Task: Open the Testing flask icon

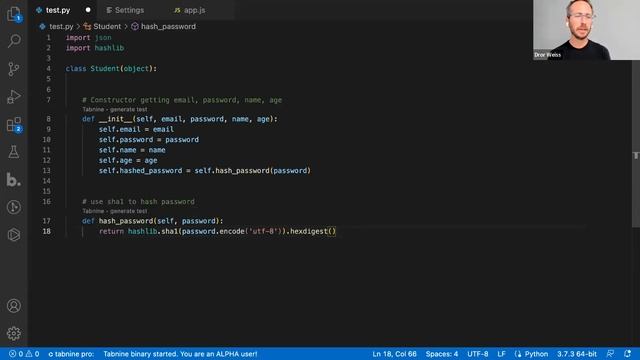Action: [x=14, y=152]
